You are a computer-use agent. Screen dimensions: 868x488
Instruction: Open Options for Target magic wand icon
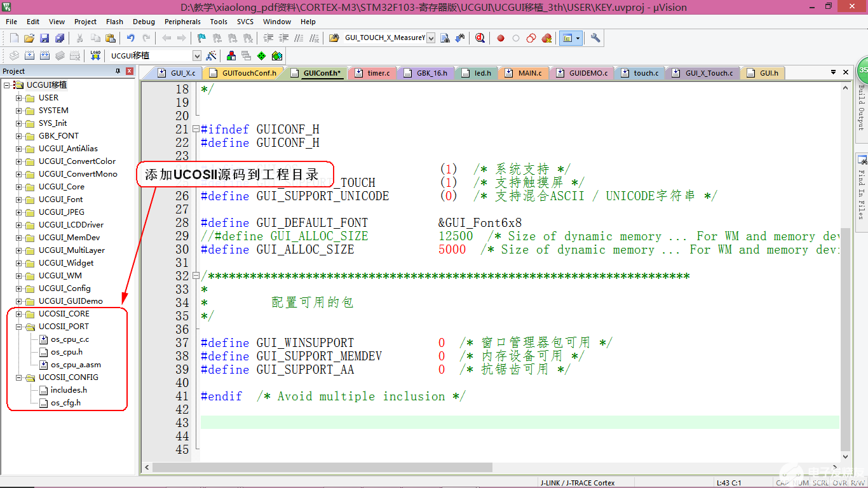pos(212,56)
